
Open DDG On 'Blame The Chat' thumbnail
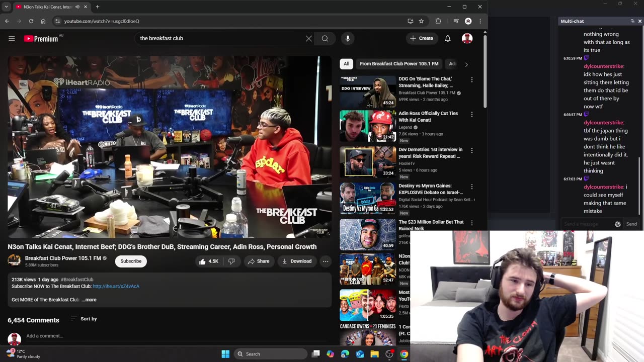coord(368,92)
